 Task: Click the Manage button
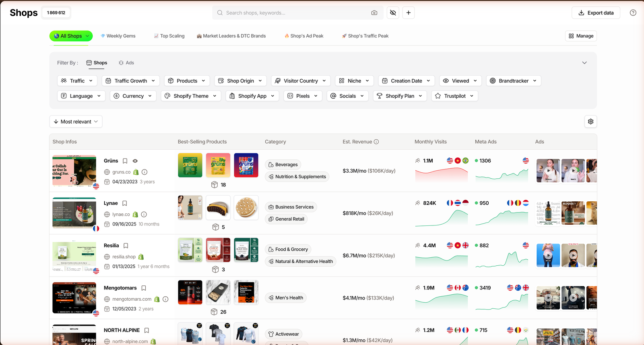pos(581,36)
